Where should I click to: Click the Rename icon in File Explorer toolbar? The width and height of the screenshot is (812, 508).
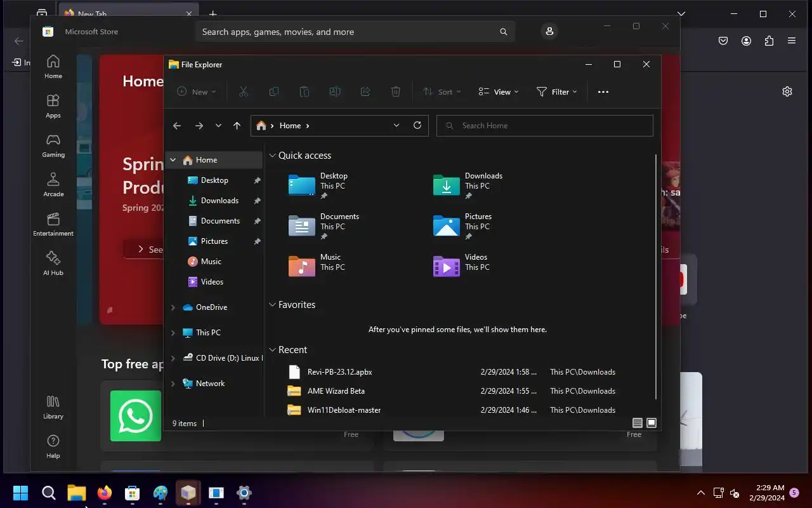click(x=334, y=92)
